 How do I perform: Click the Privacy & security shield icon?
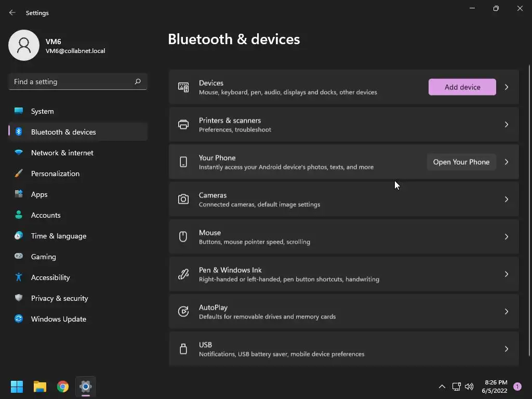click(19, 298)
